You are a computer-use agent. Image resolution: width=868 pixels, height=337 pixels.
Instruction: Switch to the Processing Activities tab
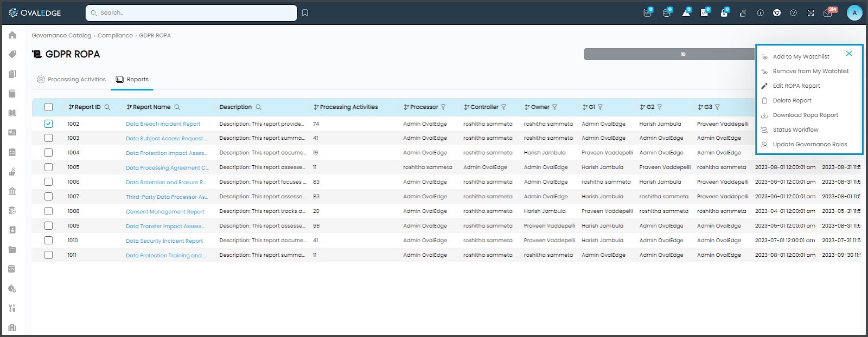pos(71,80)
